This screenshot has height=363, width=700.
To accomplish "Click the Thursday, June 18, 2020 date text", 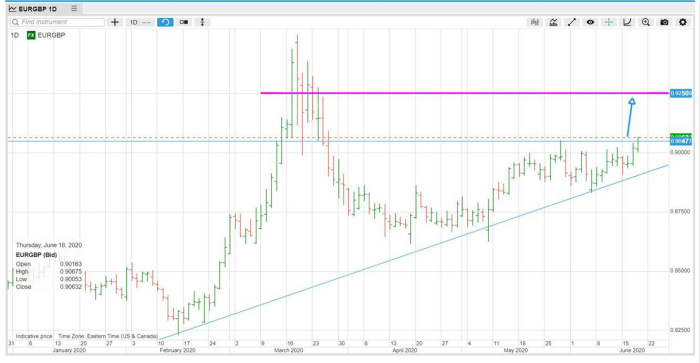I will pyautogui.click(x=49, y=245).
